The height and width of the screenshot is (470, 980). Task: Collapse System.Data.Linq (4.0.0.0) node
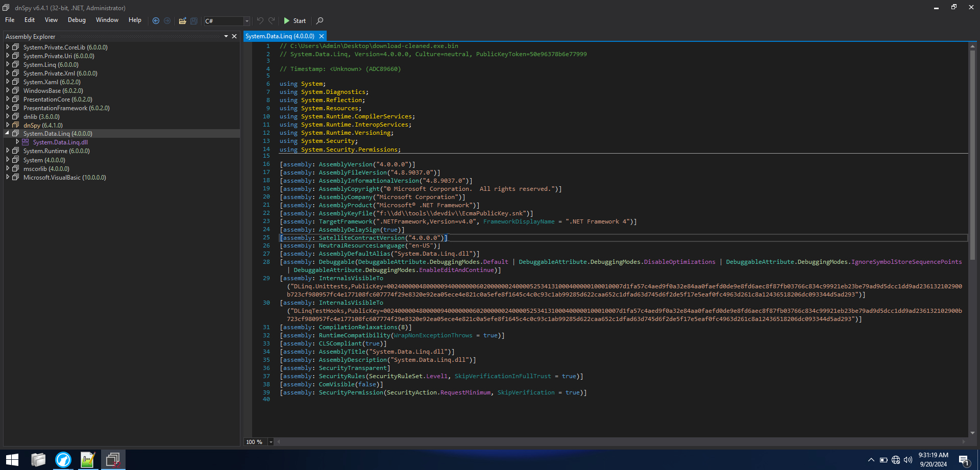coord(8,133)
